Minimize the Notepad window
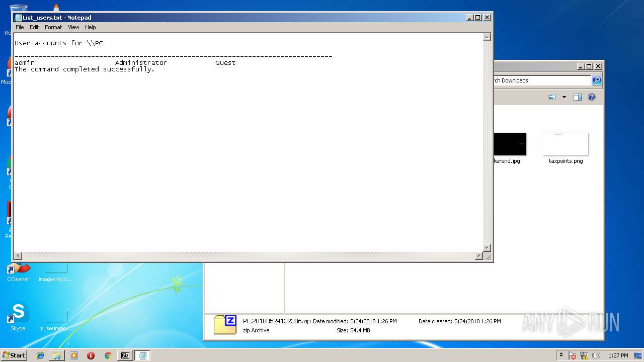Screen dimensions: 644x362 [469, 18]
